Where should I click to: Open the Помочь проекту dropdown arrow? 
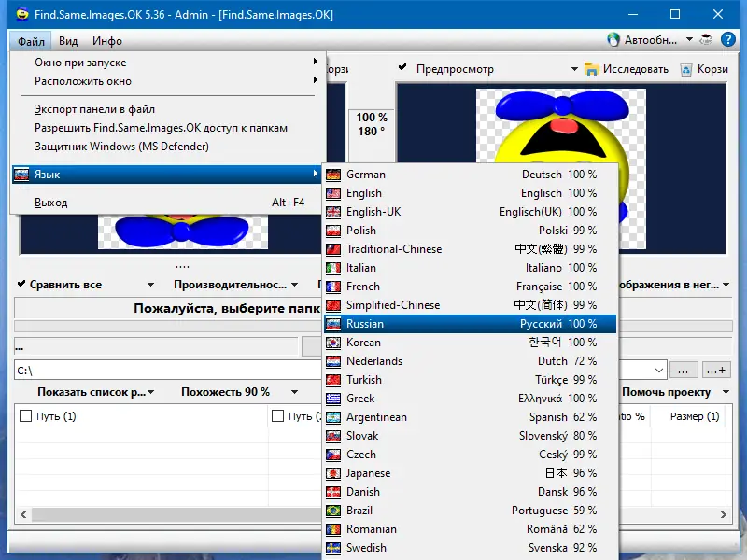(726, 392)
